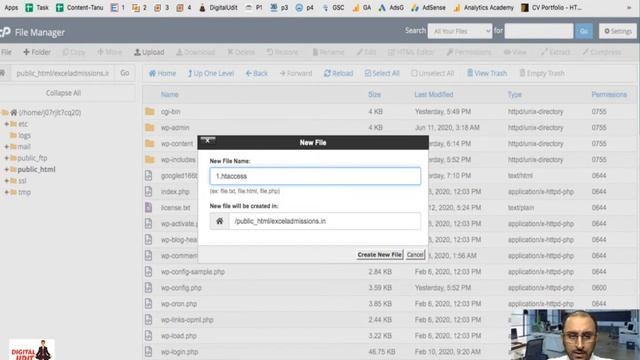Image resolution: width=640 pixels, height=360 pixels.
Task: Click the index.php file icon
Action: click(149, 191)
